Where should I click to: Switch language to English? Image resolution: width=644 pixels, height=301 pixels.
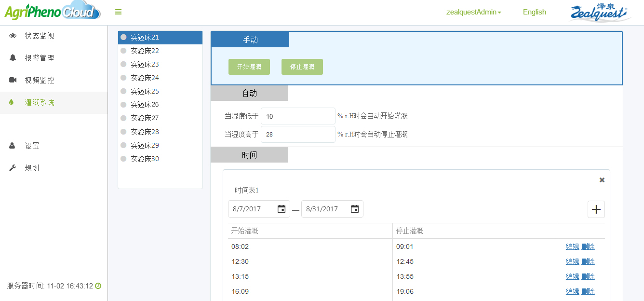coord(534,12)
